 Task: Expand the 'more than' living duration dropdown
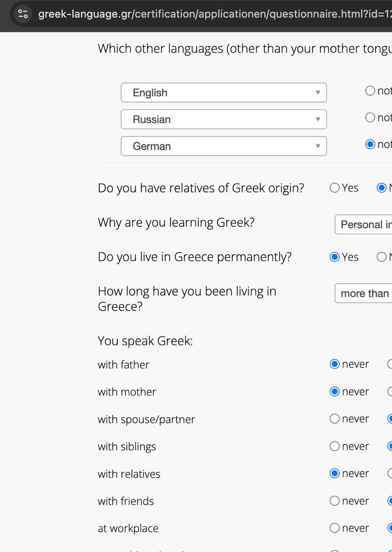363,294
